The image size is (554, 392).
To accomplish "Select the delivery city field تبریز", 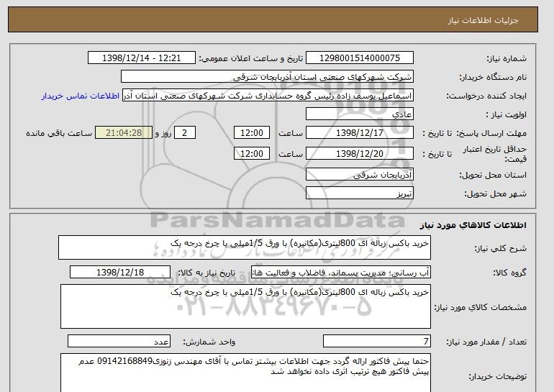I will pyautogui.click(x=359, y=193).
